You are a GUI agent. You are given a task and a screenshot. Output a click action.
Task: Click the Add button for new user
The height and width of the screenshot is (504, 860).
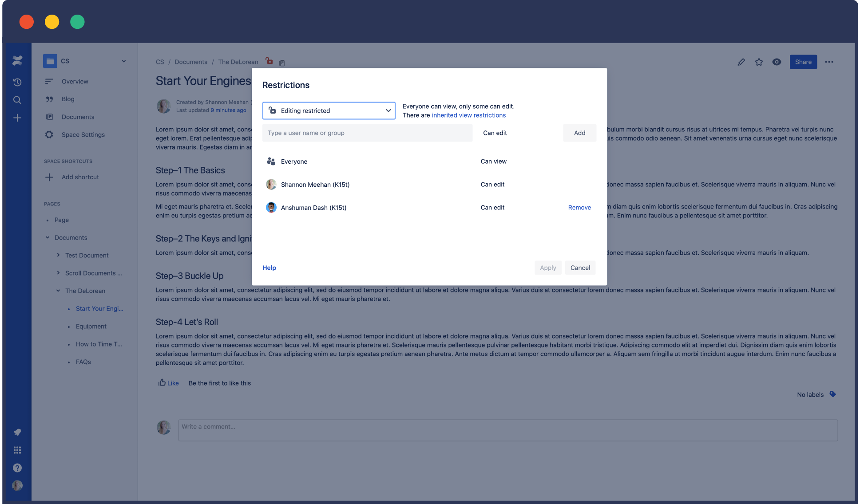click(579, 133)
